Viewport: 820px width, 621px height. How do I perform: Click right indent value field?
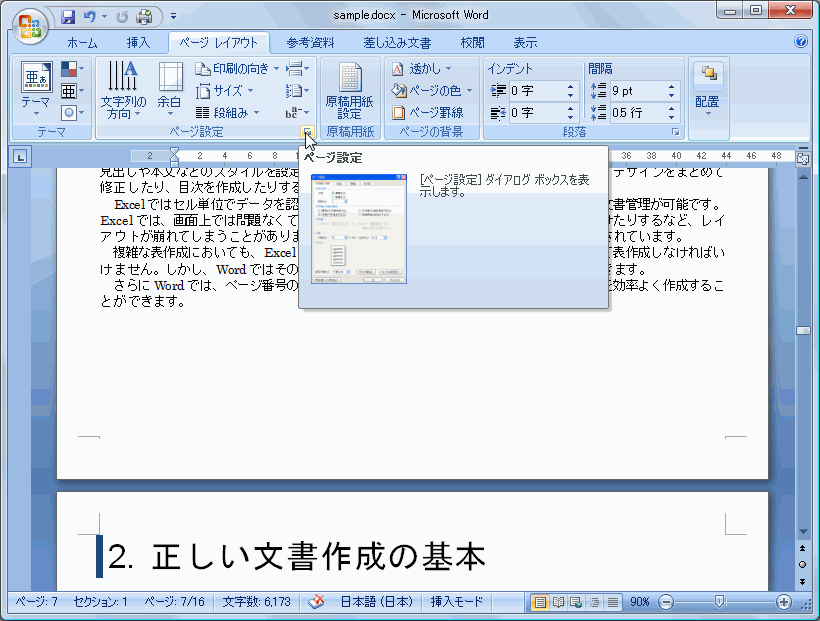[536, 112]
